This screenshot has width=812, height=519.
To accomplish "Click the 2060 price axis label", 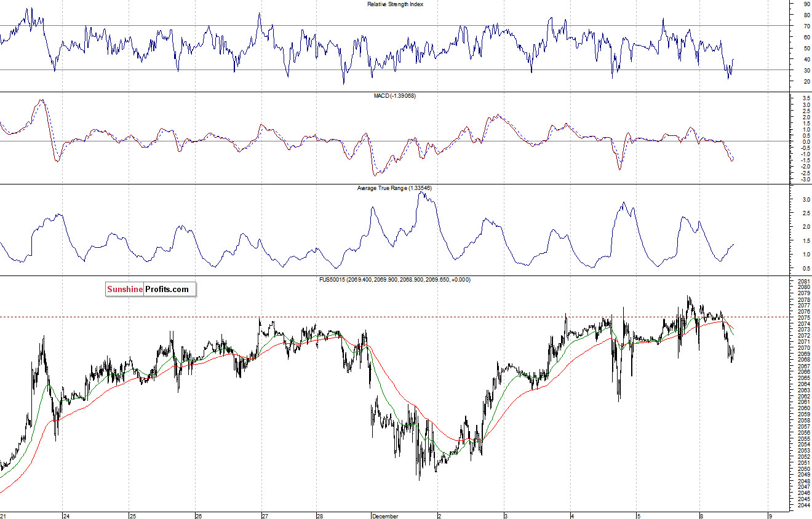I will [803, 408].
